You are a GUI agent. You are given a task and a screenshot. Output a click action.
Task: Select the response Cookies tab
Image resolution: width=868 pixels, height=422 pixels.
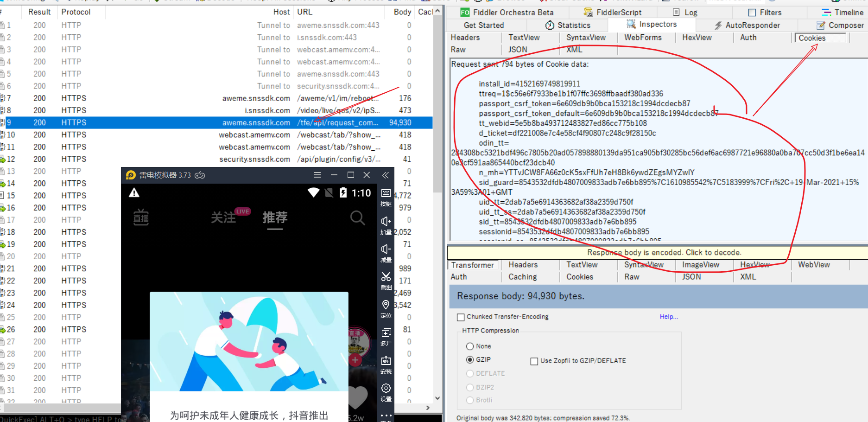point(579,277)
